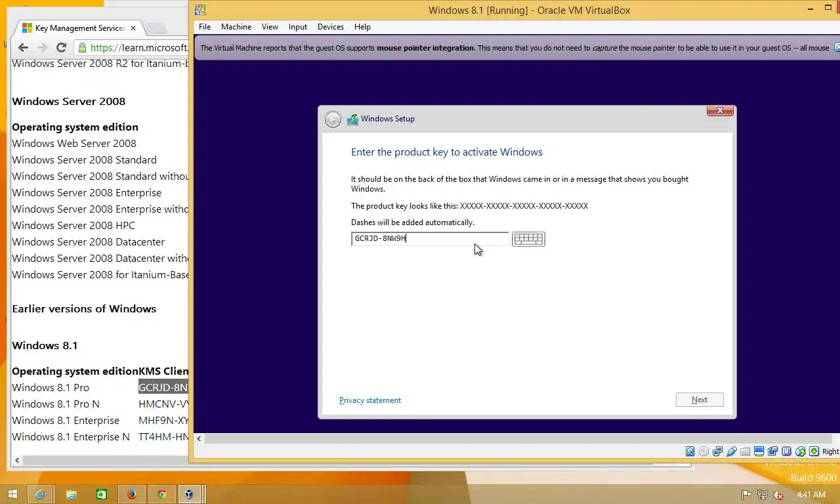
Task: Click the 'Windows 8.1' section heading
Action: coord(45,346)
